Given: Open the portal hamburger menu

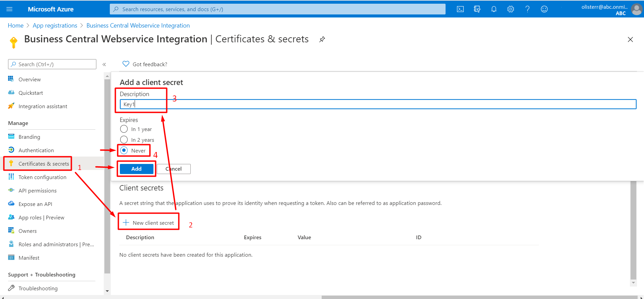Looking at the screenshot, I should (x=9, y=9).
